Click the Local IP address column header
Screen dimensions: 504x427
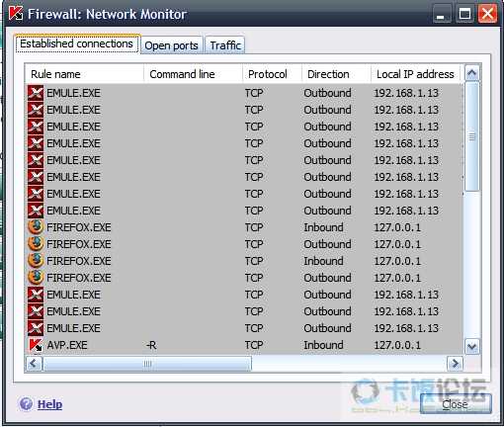(x=416, y=74)
